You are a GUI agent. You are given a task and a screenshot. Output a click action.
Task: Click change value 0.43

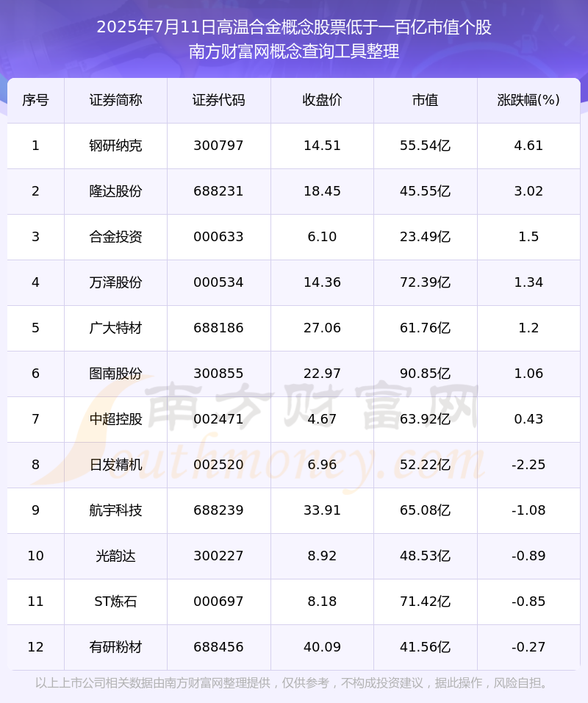[529, 419]
